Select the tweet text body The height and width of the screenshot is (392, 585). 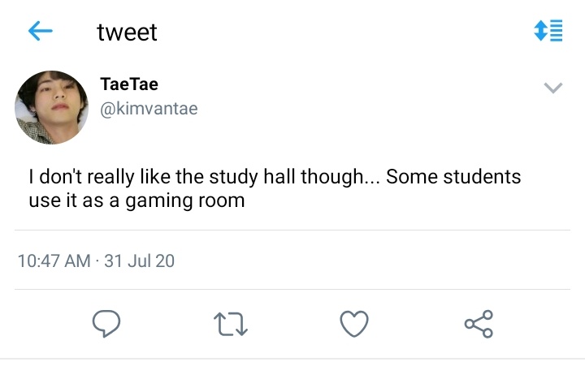(x=275, y=188)
